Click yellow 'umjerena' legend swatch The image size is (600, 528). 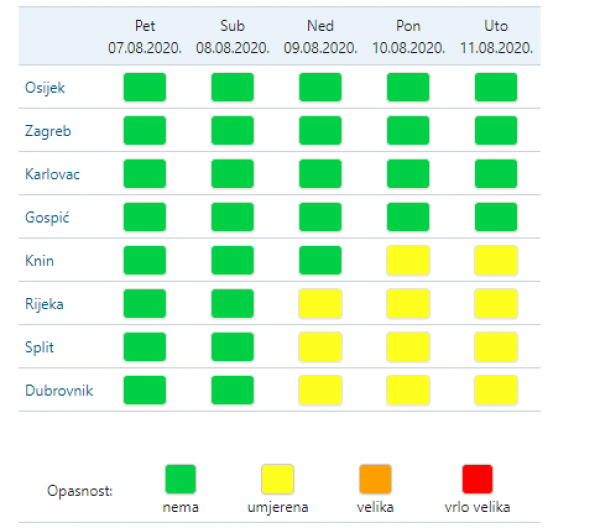pos(278,479)
